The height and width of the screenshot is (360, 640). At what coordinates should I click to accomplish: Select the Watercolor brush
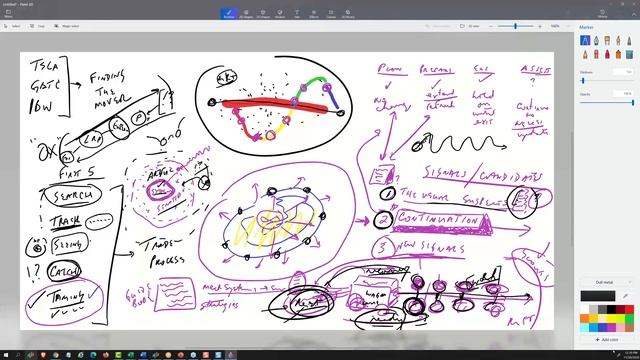pyautogui.click(x=618, y=40)
